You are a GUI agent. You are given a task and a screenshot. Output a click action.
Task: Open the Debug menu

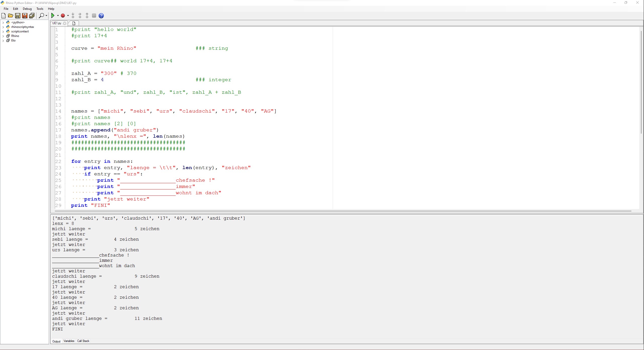tap(27, 9)
